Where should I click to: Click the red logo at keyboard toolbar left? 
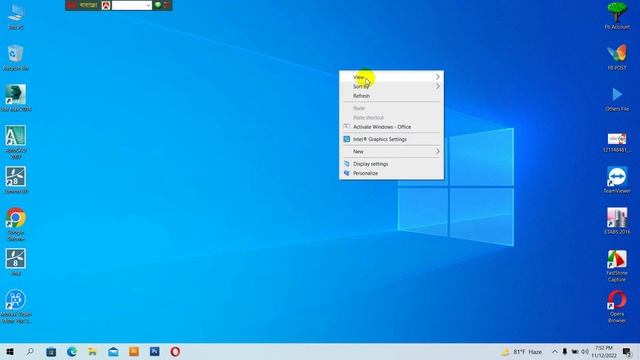point(72,5)
